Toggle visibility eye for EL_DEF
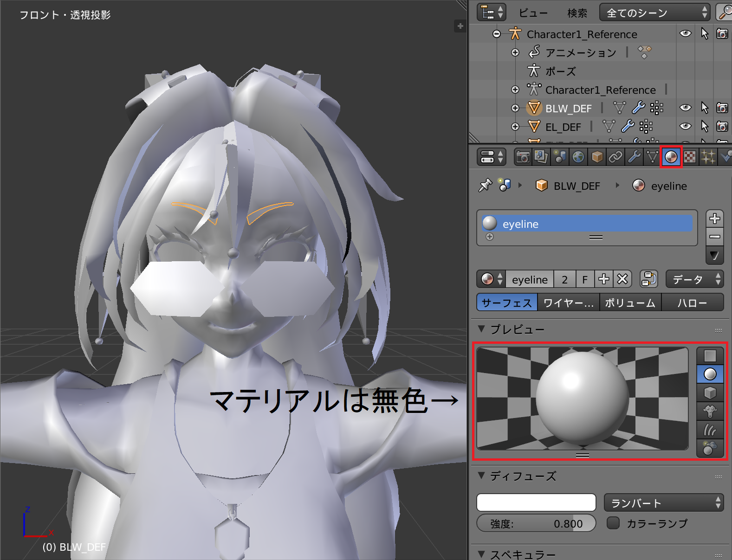This screenshot has height=560, width=732. point(686,126)
